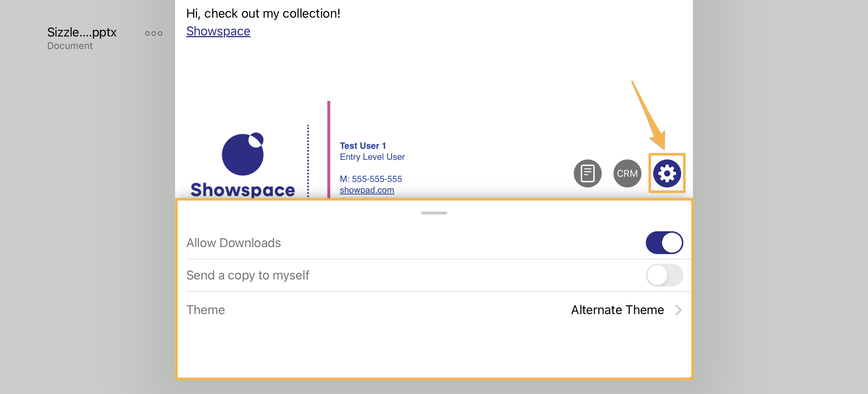Select the Allow Downloads label
868x394 pixels.
click(x=234, y=243)
